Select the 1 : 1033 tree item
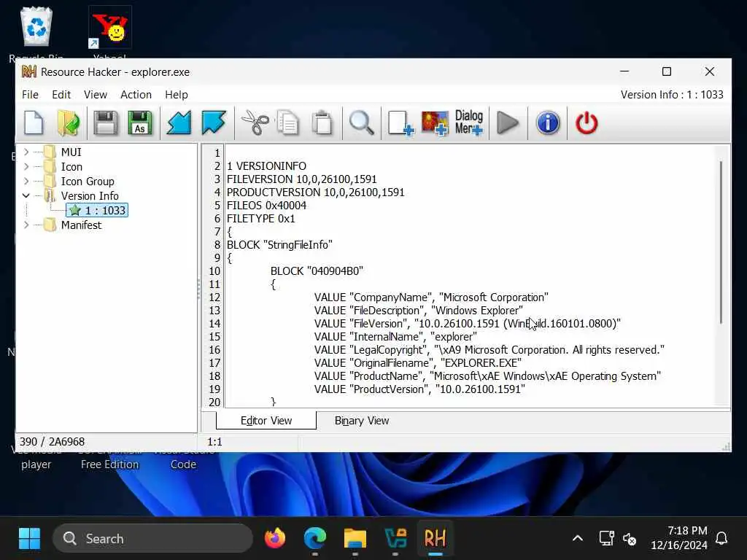This screenshot has width=747, height=560. [97, 211]
